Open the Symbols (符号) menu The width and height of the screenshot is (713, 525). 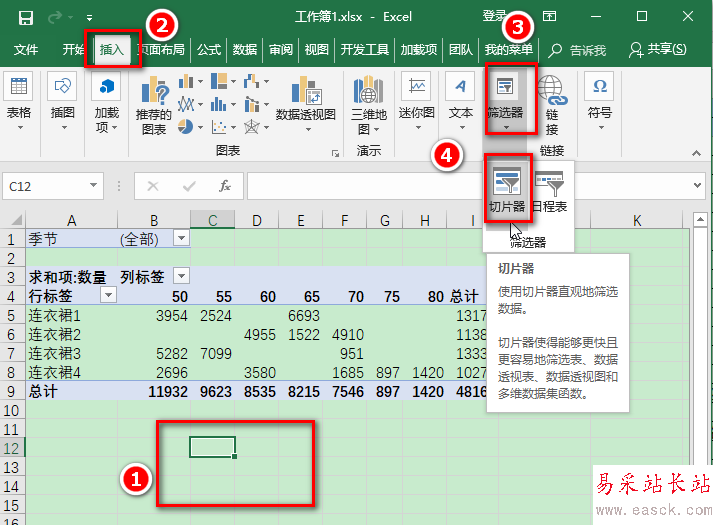pos(600,102)
